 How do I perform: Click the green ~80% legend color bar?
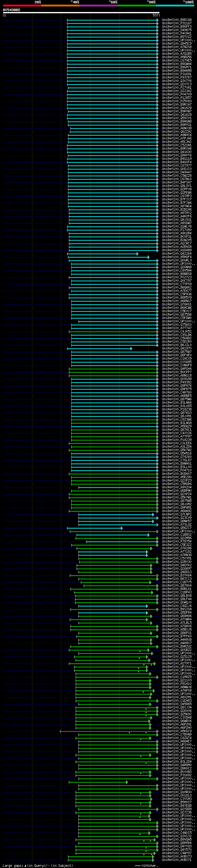coord(137,6)
